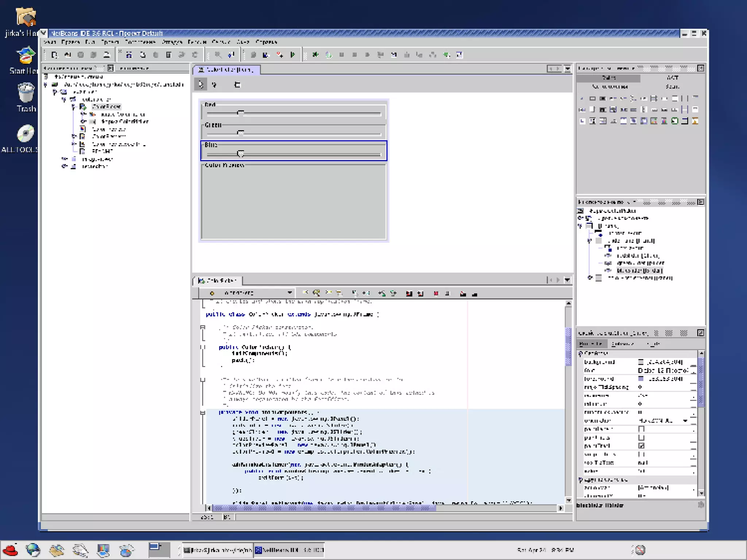The width and height of the screenshot is (747, 560).
Task: Enable the paintLabels checkbox
Action: [x=641, y=429]
